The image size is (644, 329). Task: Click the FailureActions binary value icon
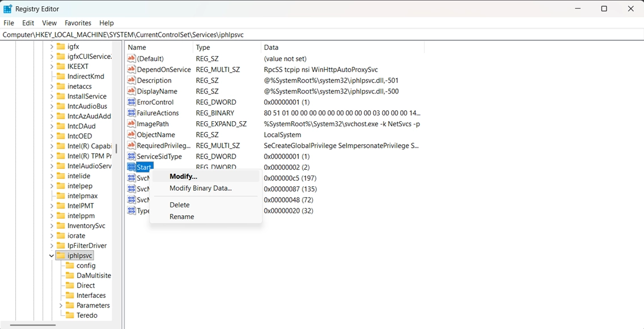[132, 113]
